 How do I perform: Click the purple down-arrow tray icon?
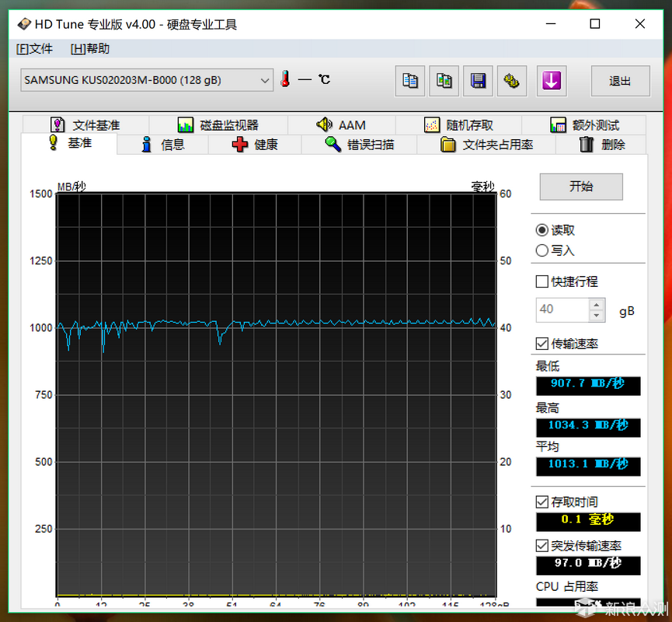coord(552,80)
